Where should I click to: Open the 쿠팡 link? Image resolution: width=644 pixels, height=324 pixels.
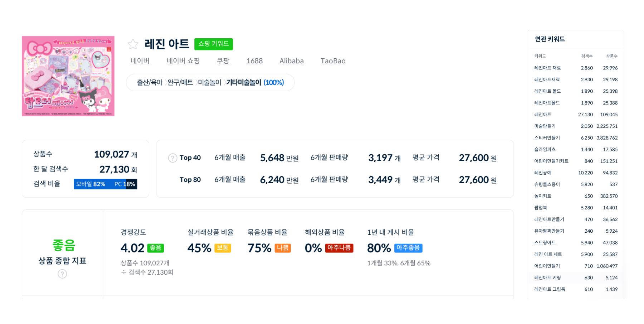(223, 61)
